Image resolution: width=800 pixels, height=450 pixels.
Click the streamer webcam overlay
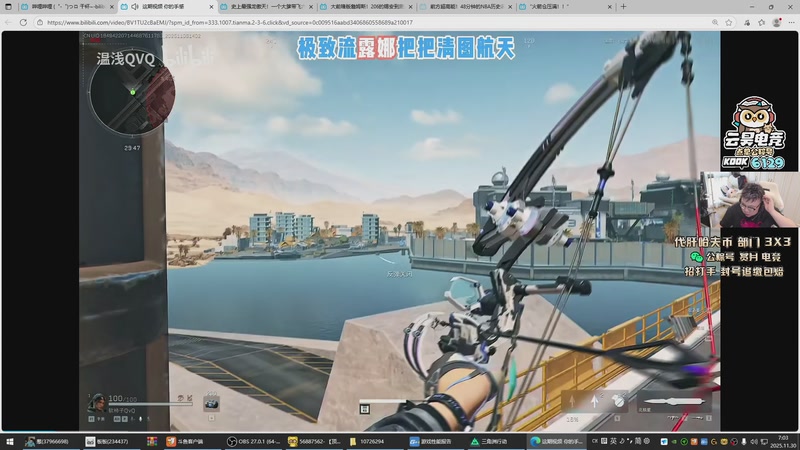[748, 200]
